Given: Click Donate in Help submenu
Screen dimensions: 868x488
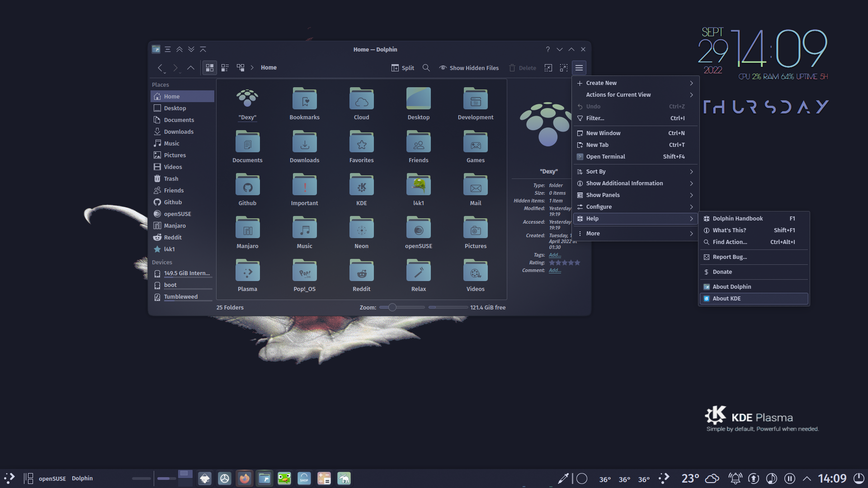Looking at the screenshot, I should pyautogui.click(x=754, y=272).
